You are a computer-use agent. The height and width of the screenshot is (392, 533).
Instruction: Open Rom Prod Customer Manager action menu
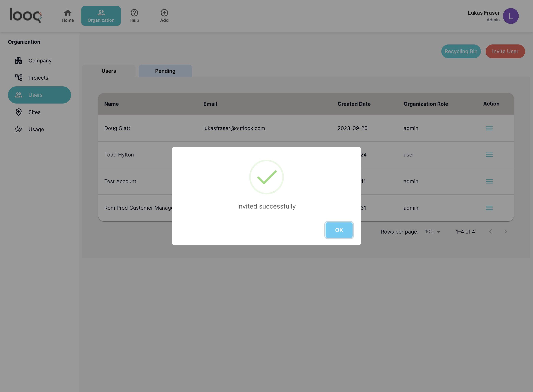[489, 208]
